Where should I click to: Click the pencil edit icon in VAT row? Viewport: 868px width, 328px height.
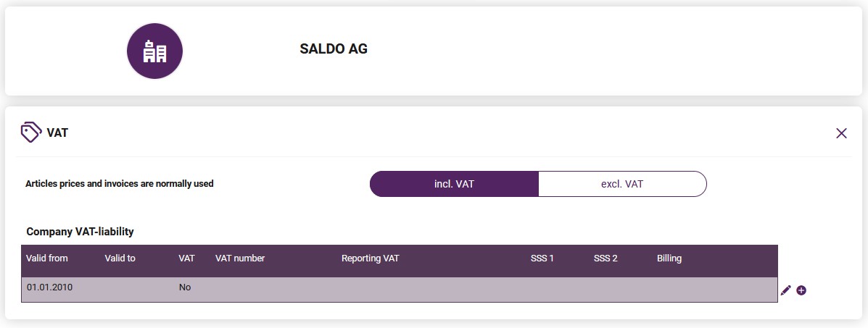click(x=785, y=290)
